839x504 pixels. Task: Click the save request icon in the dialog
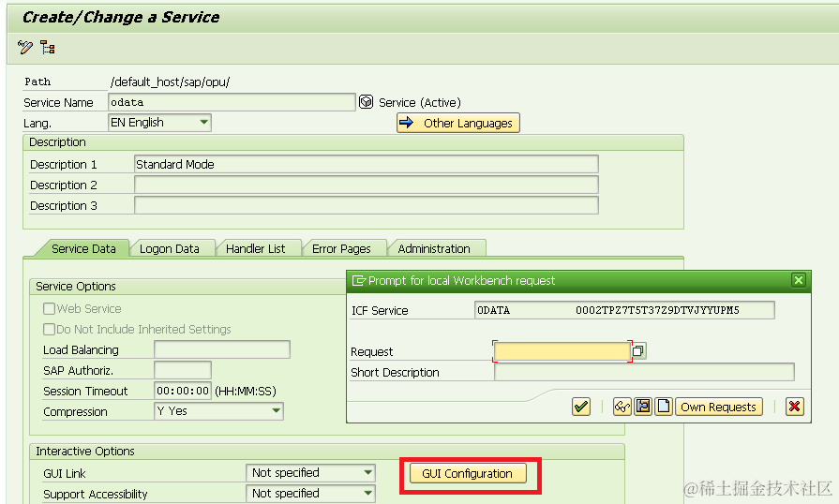pos(643,407)
